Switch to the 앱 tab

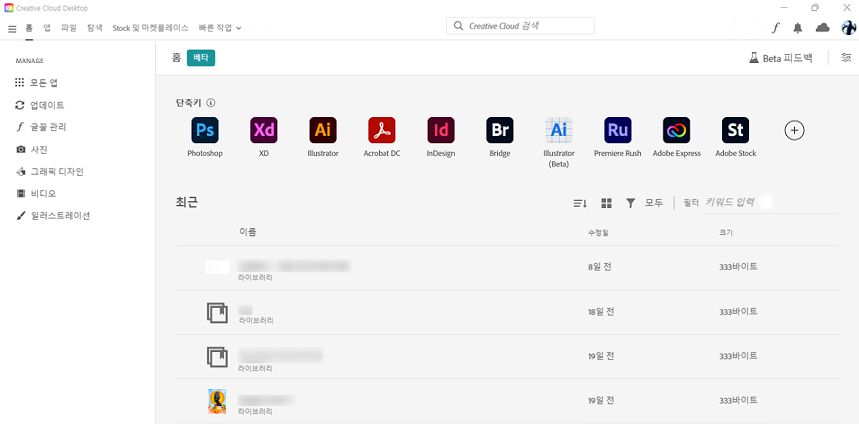pyautogui.click(x=47, y=28)
